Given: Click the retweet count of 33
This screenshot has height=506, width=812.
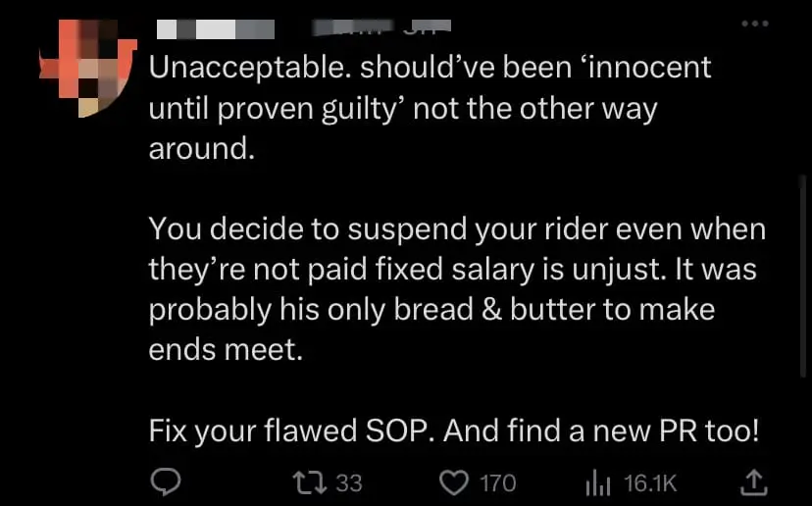Looking at the screenshot, I should pos(348,482).
